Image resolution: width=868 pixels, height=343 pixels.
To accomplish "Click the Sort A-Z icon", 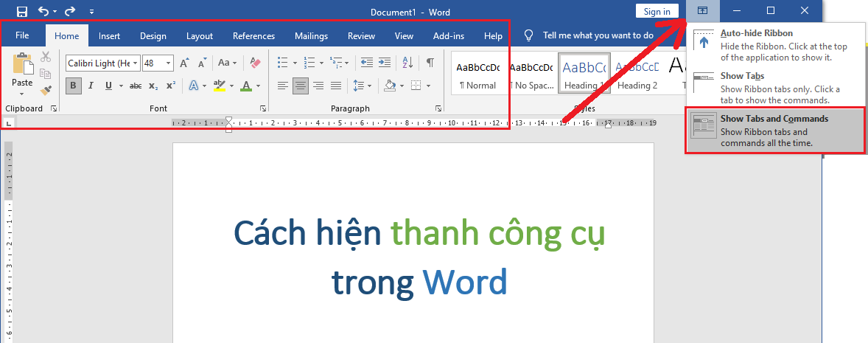I will 407,63.
